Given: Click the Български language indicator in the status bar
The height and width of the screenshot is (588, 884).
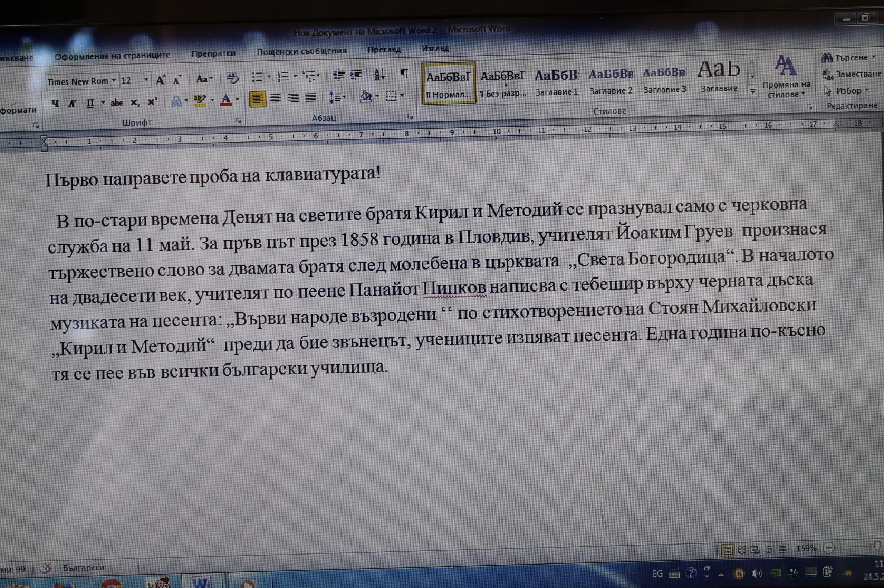Looking at the screenshot, I should [x=84, y=568].
